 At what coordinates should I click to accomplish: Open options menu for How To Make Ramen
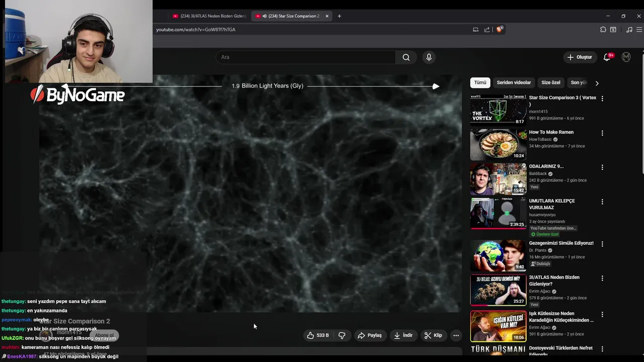click(602, 133)
